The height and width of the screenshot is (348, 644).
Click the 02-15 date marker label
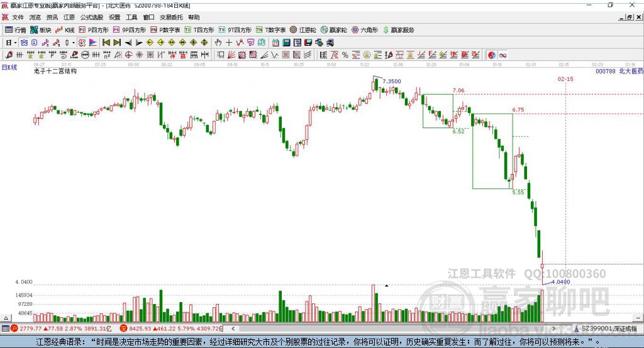pyautogui.click(x=565, y=79)
